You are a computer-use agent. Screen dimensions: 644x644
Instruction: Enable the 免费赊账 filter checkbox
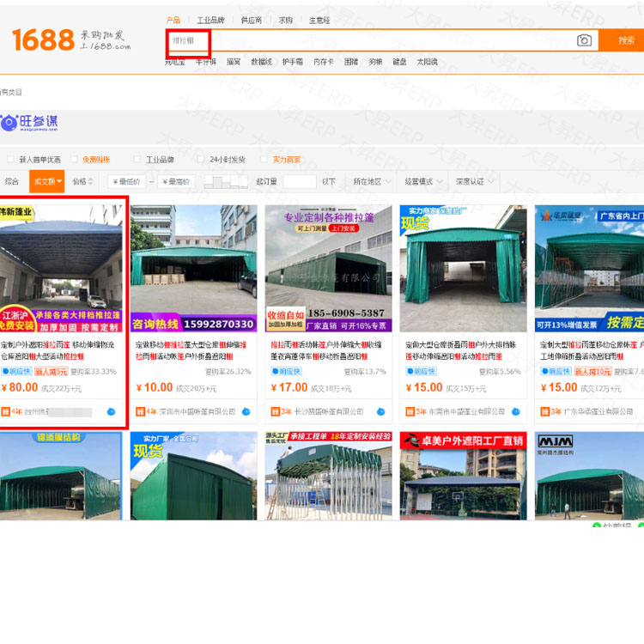click(74, 160)
